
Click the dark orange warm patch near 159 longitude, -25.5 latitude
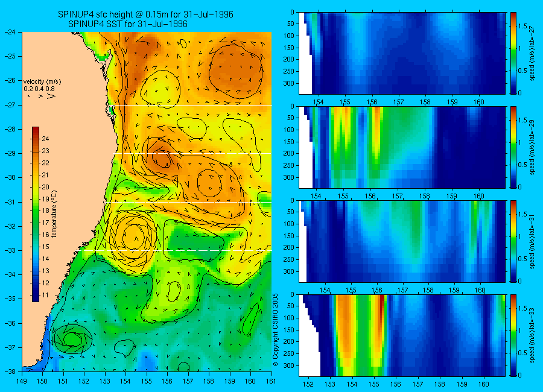click(235, 71)
